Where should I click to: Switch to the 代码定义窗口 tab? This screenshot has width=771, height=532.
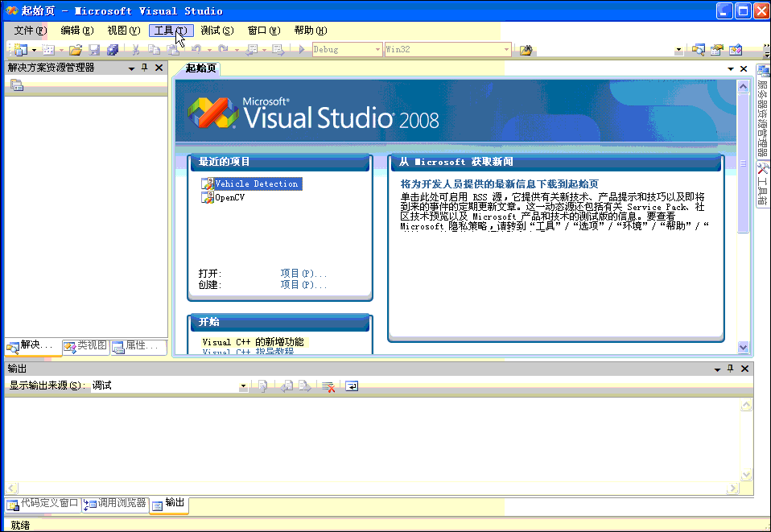(43, 504)
